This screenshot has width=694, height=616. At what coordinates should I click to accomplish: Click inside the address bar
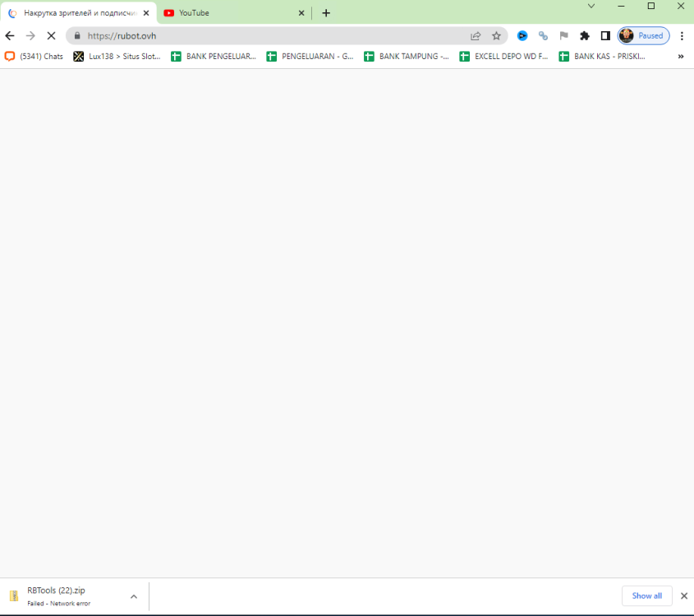246,36
